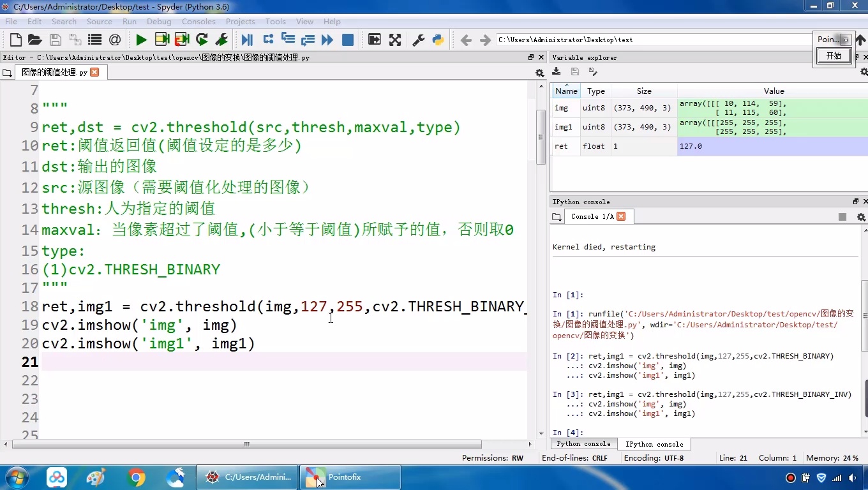Screen dimensions: 868x490
Task: Open the Debug menu
Action: click(x=158, y=21)
